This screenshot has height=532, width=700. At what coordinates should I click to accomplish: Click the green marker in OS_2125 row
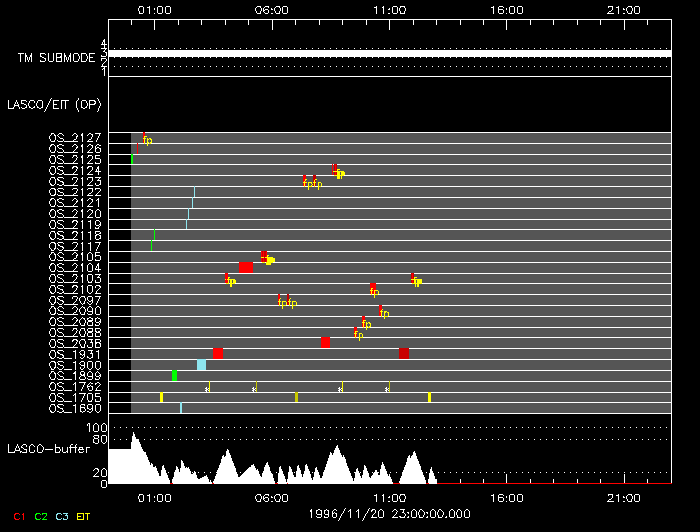pos(132,159)
